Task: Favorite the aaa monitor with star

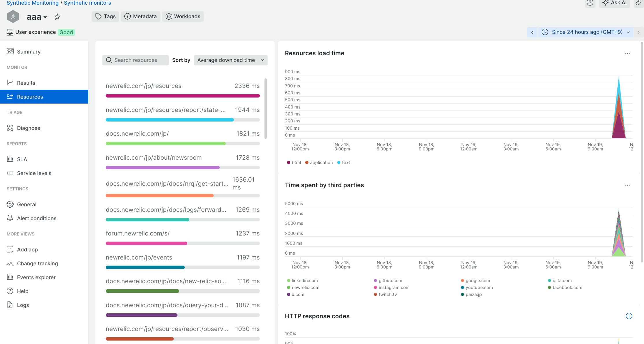Action: [x=57, y=17]
